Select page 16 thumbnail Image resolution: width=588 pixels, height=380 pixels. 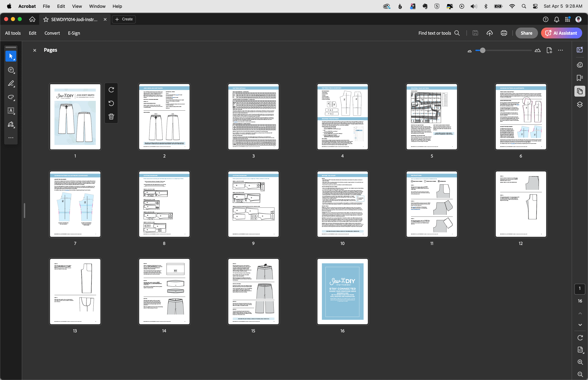342,292
